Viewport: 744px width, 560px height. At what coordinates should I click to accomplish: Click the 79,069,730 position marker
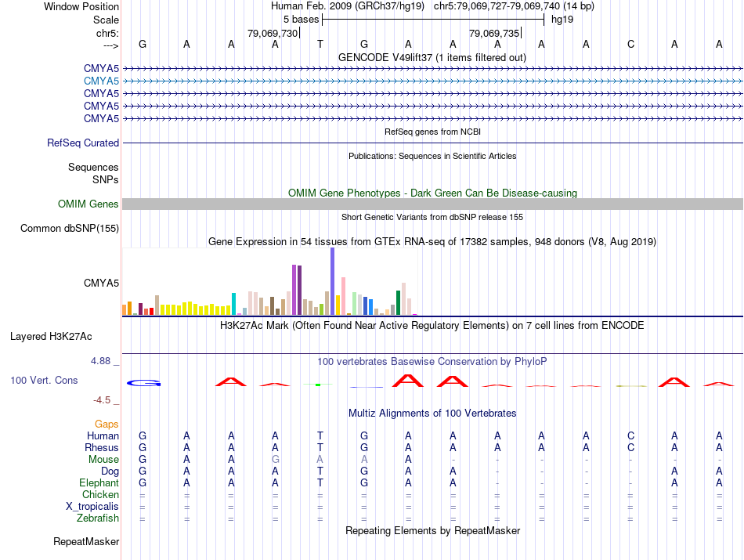tap(273, 33)
